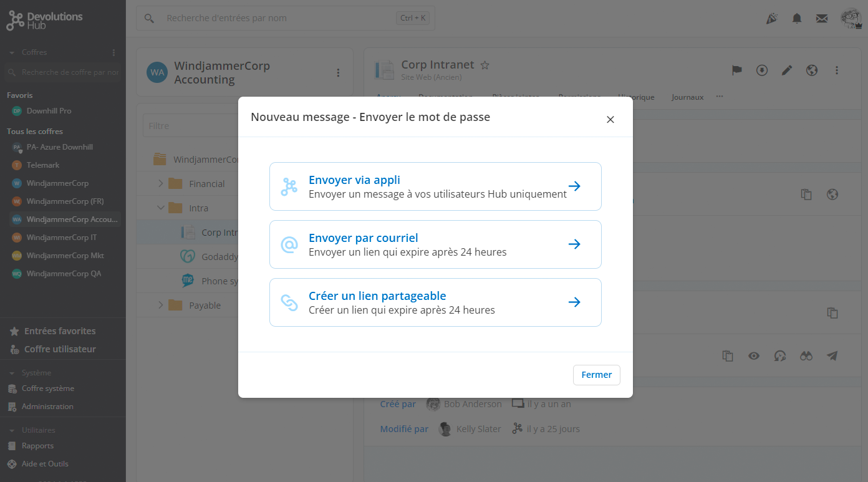This screenshot has height=482, width=868.
Task: Open Rapports
Action: (37, 446)
